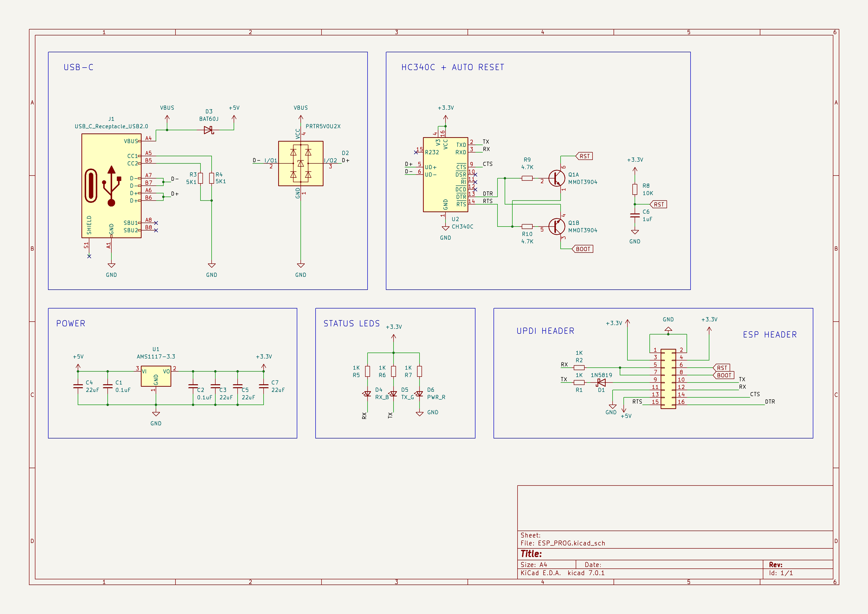
Task: Click resistor R3 5K1 symbol
Action: pos(200,178)
